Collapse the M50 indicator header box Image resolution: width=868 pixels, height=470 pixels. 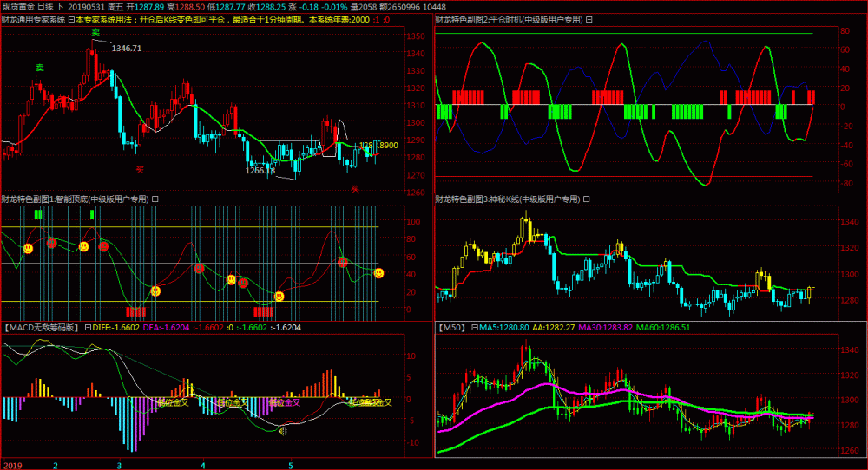tap(475, 327)
